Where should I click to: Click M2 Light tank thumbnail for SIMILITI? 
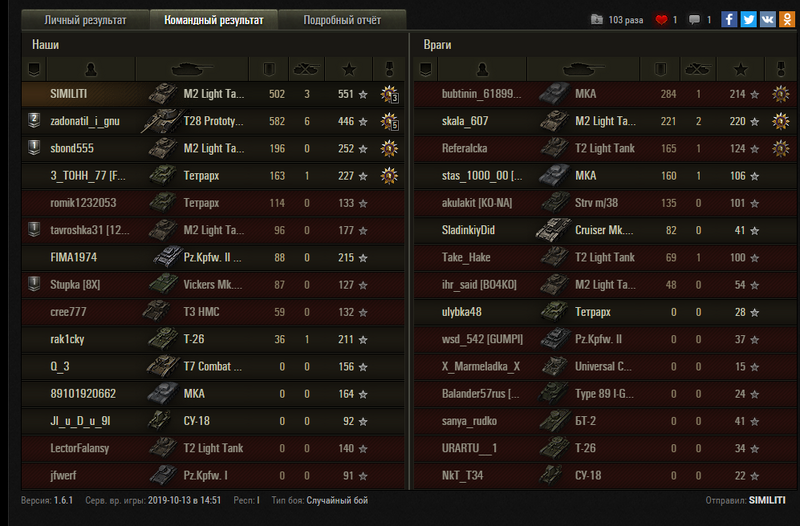163,94
